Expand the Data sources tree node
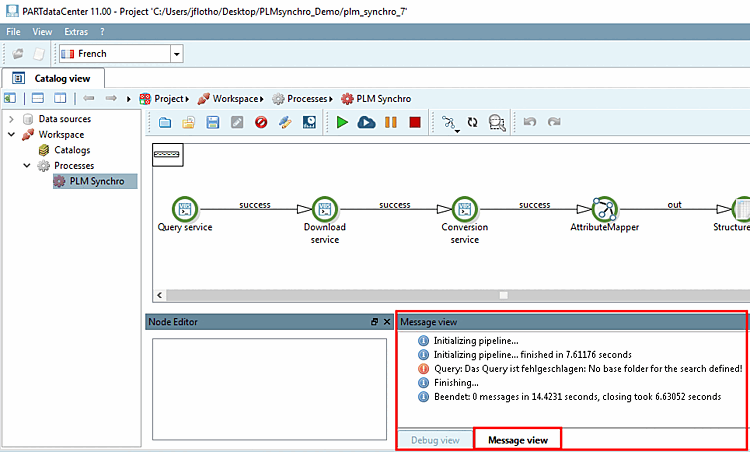This screenshot has height=452, width=750. (11, 119)
